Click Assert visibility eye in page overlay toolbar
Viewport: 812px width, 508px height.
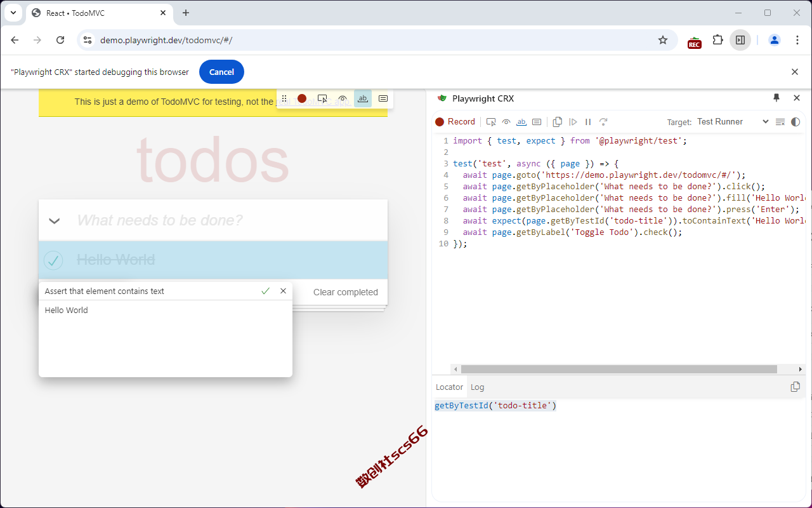(343, 98)
